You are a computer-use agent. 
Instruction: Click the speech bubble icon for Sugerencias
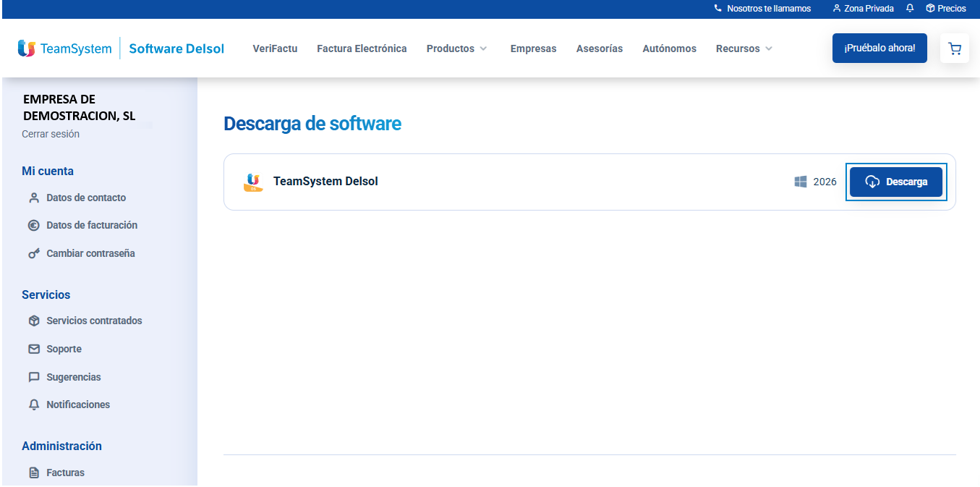(34, 377)
